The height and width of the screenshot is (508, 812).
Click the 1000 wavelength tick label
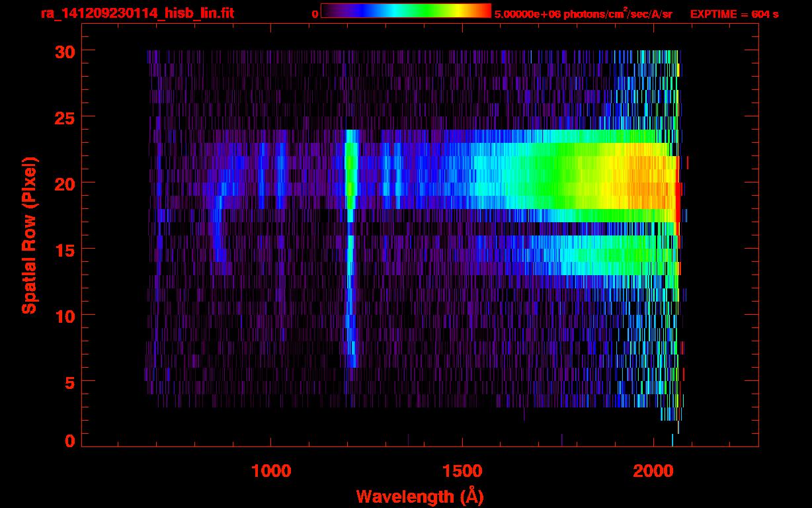pyautogui.click(x=271, y=470)
